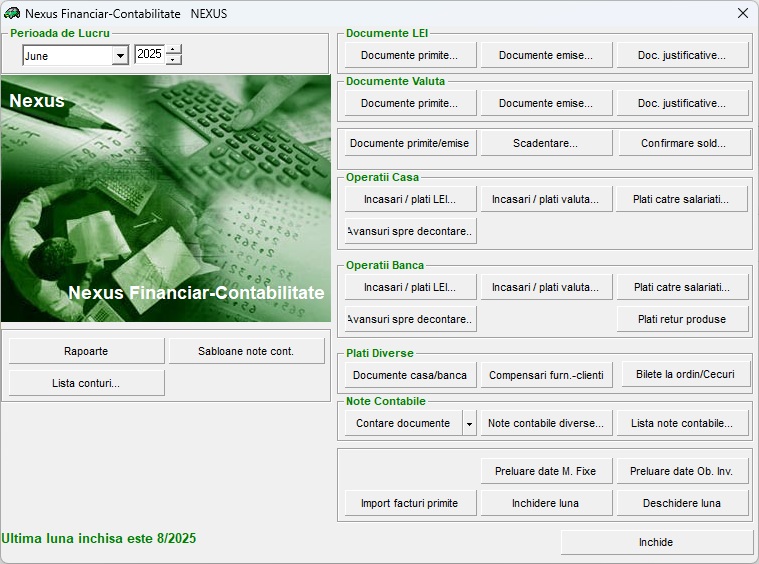Open the Scadentare dialog

pos(546,143)
